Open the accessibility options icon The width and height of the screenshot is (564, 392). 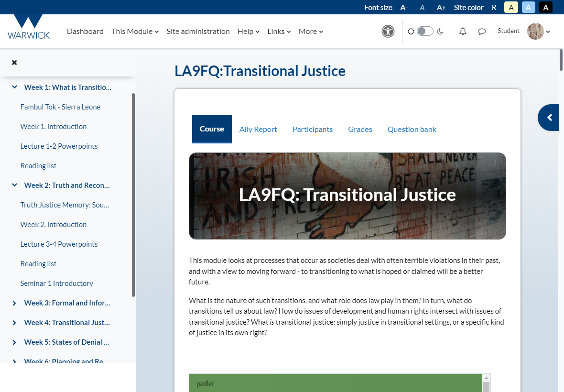[x=388, y=32]
